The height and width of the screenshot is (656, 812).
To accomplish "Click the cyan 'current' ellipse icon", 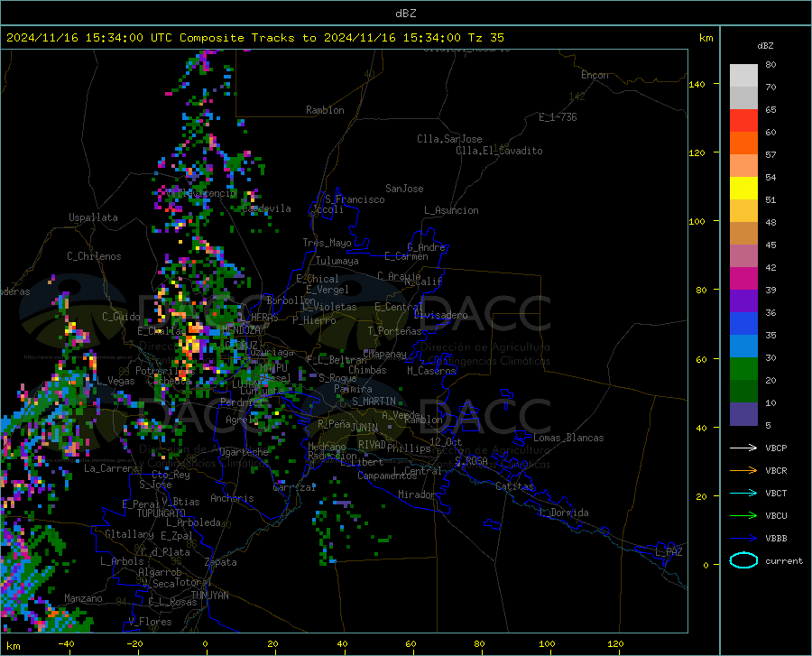I will pyautogui.click(x=743, y=560).
